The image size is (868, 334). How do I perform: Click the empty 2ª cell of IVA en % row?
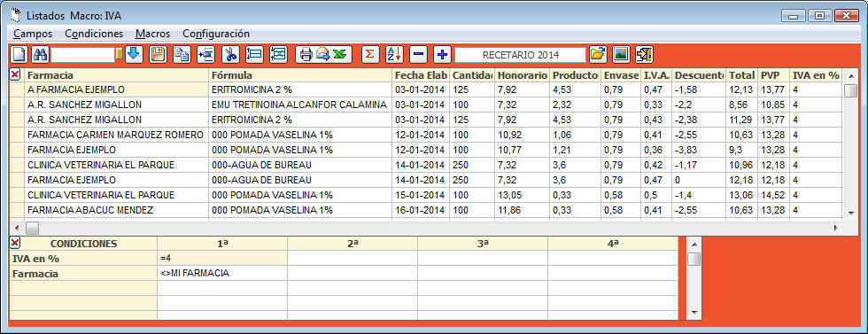point(353,258)
